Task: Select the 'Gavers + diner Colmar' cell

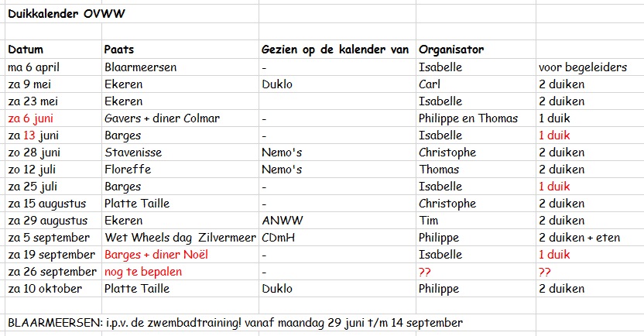Action: tap(180, 118)
